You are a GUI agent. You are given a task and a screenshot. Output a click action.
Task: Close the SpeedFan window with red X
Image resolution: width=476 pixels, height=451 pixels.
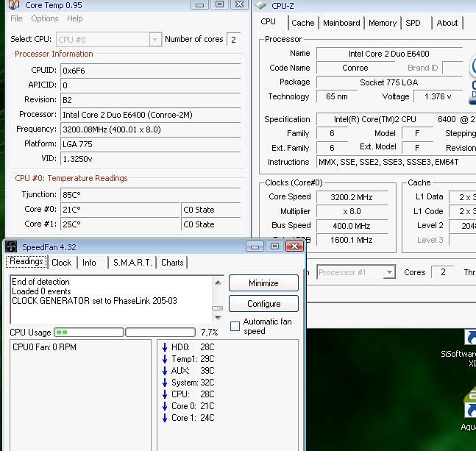[x=294, y=246]
